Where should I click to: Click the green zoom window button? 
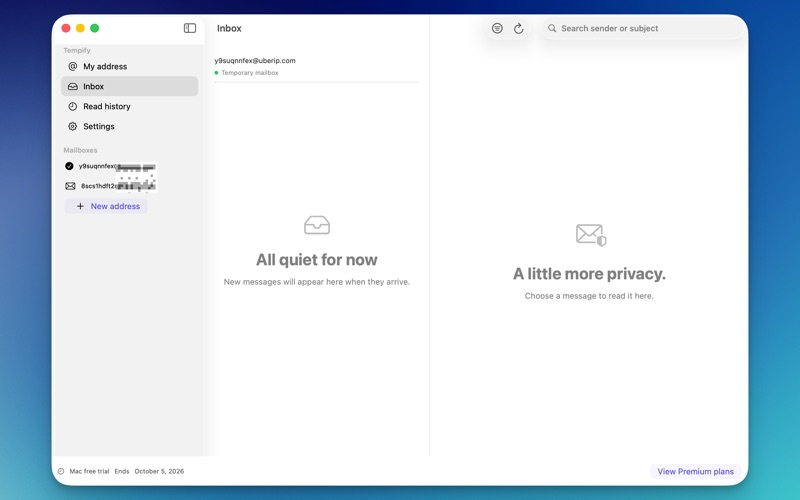[x=94, y=28]
